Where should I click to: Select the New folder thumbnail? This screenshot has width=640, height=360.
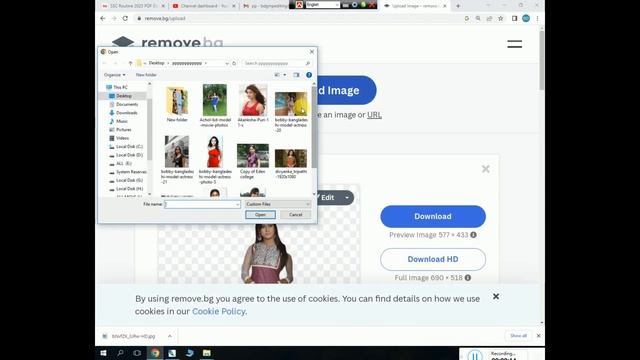(x=177, y=103)
